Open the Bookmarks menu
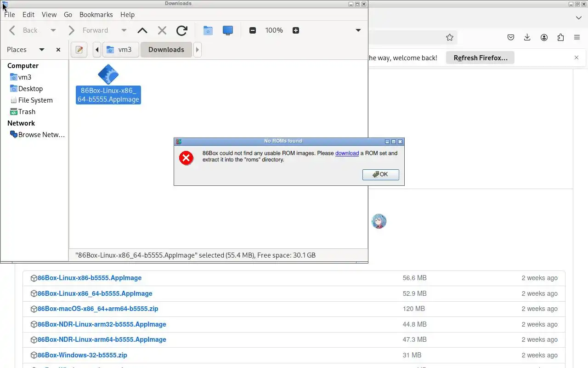This screenshot has height=368, width=588. pyautogui.click(x=96, y=15)
